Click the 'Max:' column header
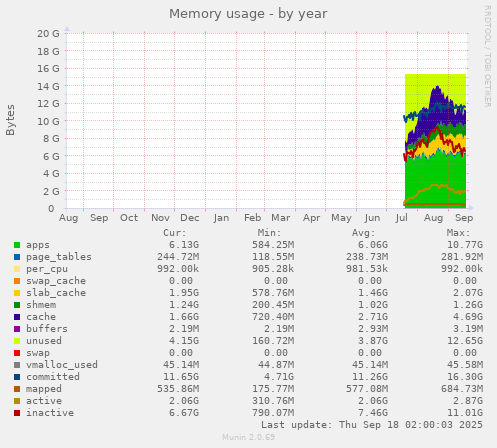Screen dimensions: 497x448 (x=459, y=233)
